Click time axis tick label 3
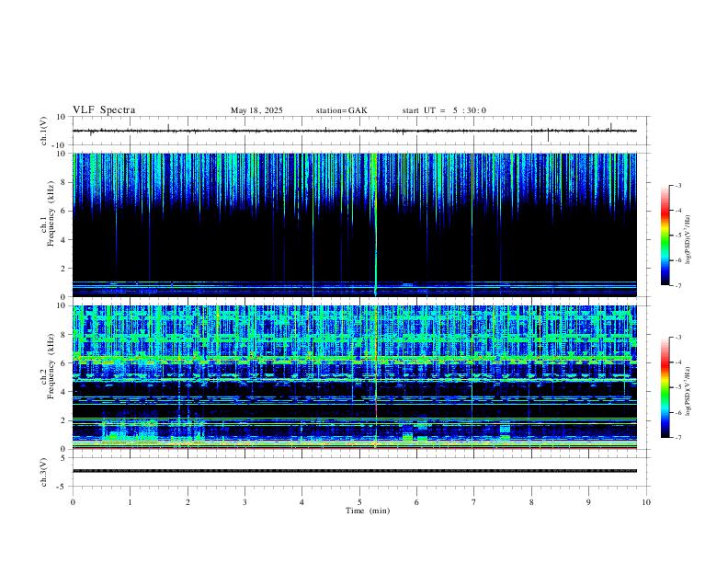728x563 pixels. [x=245, y=502]
